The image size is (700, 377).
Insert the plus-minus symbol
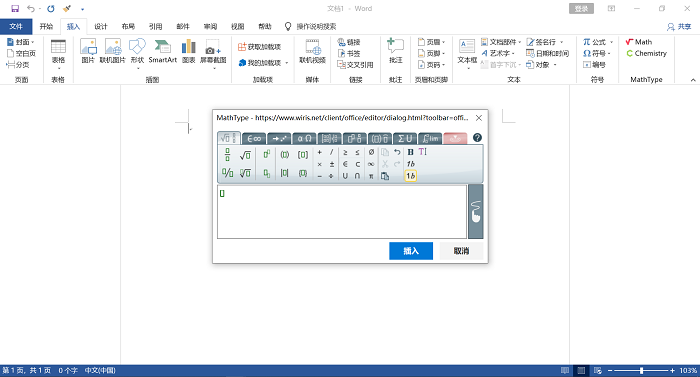332,164
